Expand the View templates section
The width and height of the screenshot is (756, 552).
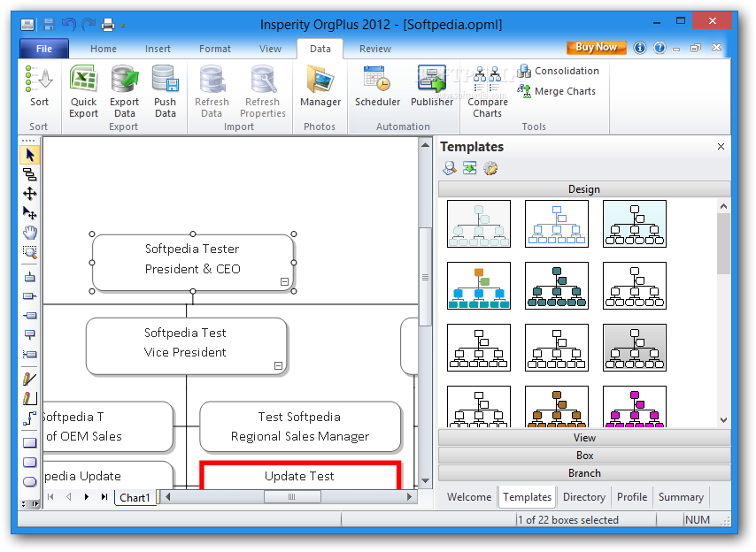[584, 438]
